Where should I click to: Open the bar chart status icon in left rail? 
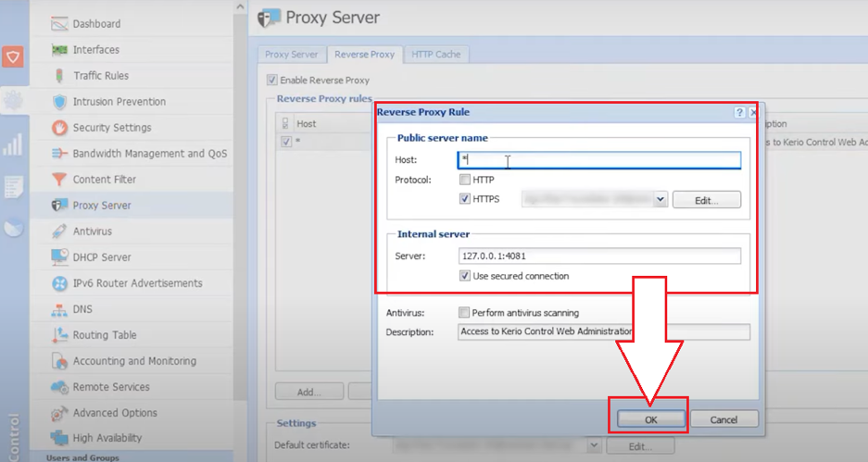pyautogui.click(x=13, y=144)
